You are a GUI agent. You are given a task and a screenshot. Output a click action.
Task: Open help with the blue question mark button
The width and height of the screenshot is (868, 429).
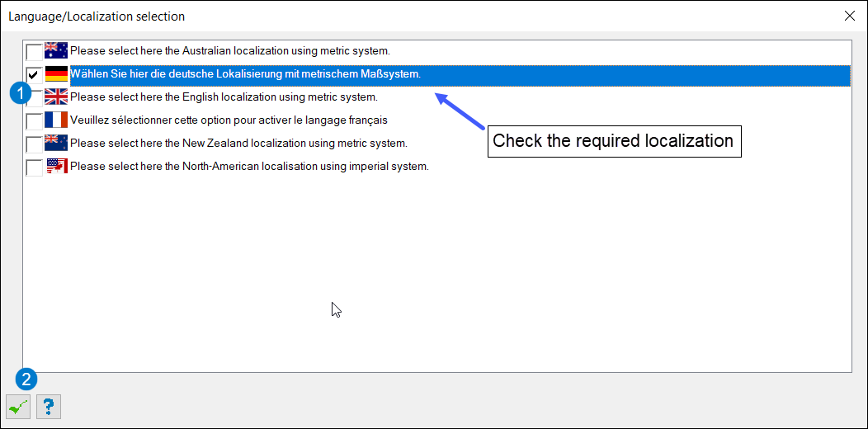pyautogui.click(x=49, y=408)
